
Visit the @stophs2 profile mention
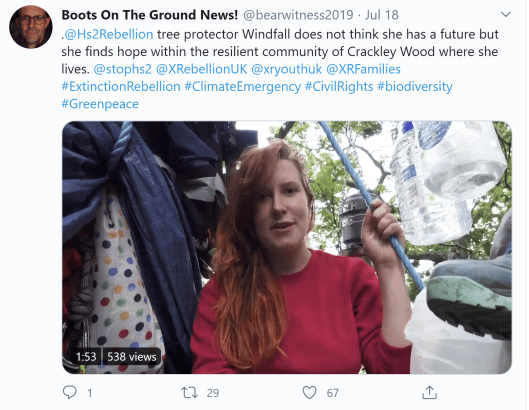point(122,69)
